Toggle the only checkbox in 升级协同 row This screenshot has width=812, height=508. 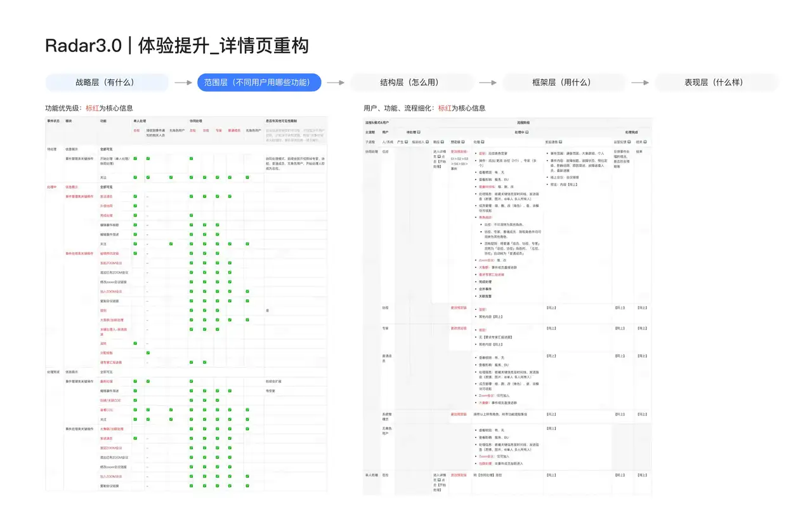tap(135, 206)
